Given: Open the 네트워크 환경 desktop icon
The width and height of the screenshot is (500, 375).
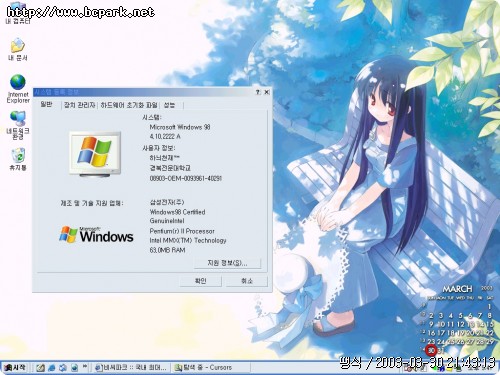Looking at the screenshot, I should pyautogui.click(x=18, y=125).
